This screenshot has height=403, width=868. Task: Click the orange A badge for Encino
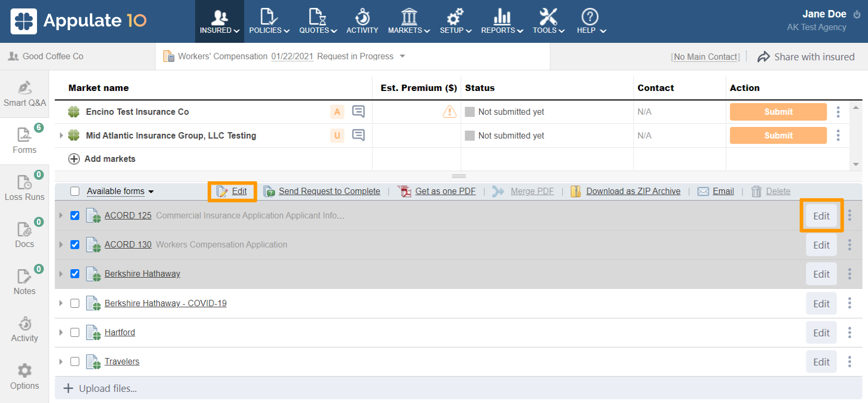(x=337, y=112)
